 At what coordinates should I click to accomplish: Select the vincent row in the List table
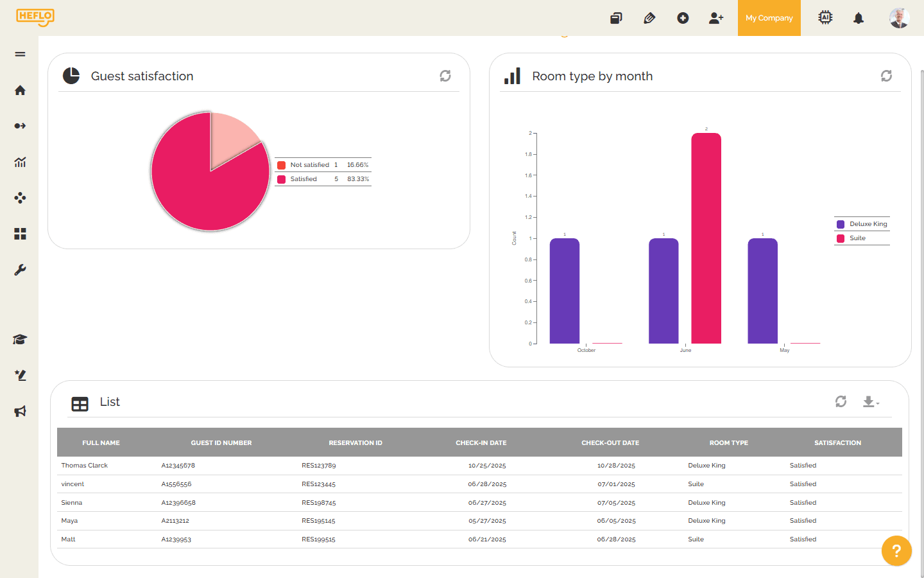[73, 484]
